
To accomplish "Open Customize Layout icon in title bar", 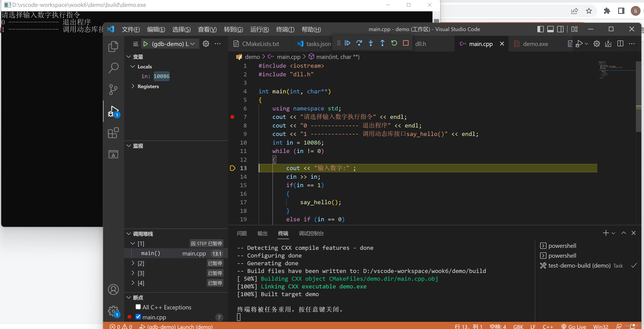I will pyautogui.click(x=574, y=29).
